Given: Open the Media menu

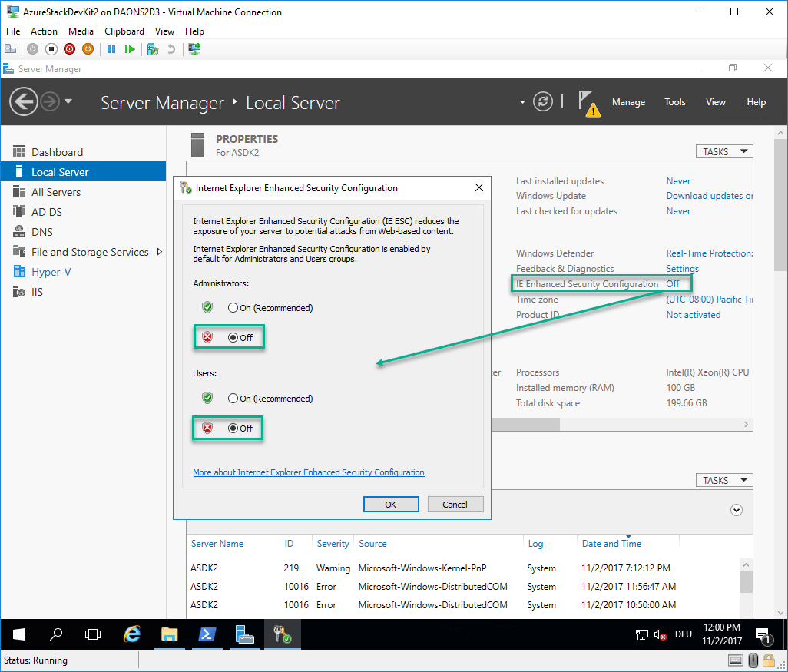Looking at the screenshot, I should 81,31.
